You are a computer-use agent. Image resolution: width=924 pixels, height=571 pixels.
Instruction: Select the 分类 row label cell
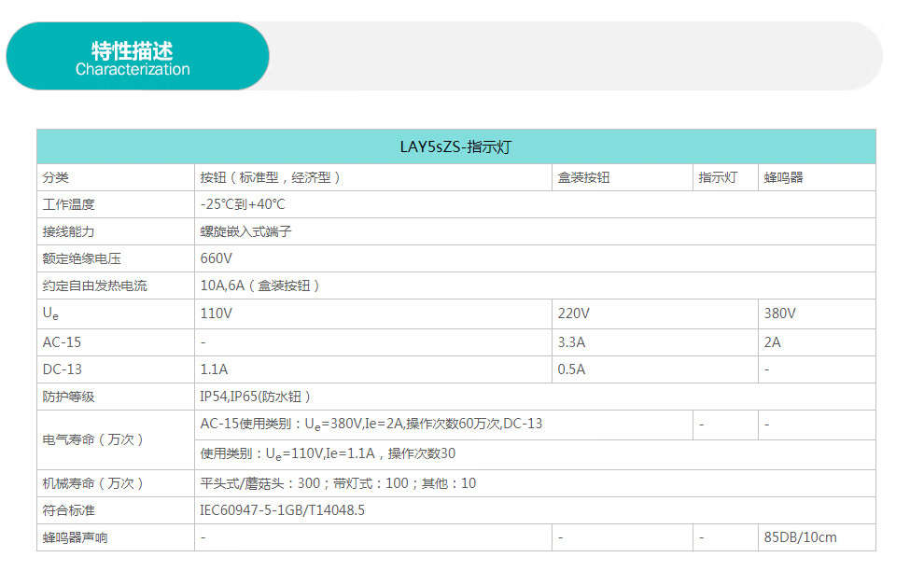(x=116, y=177)
